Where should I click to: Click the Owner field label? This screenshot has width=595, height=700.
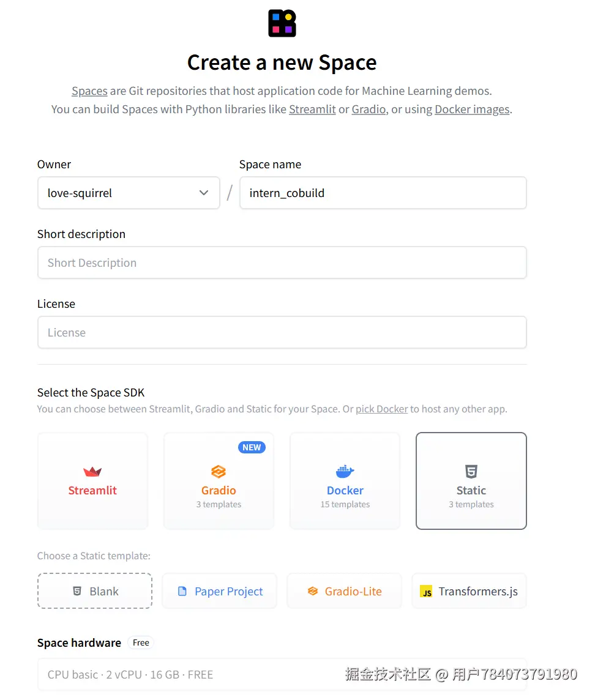54,164
